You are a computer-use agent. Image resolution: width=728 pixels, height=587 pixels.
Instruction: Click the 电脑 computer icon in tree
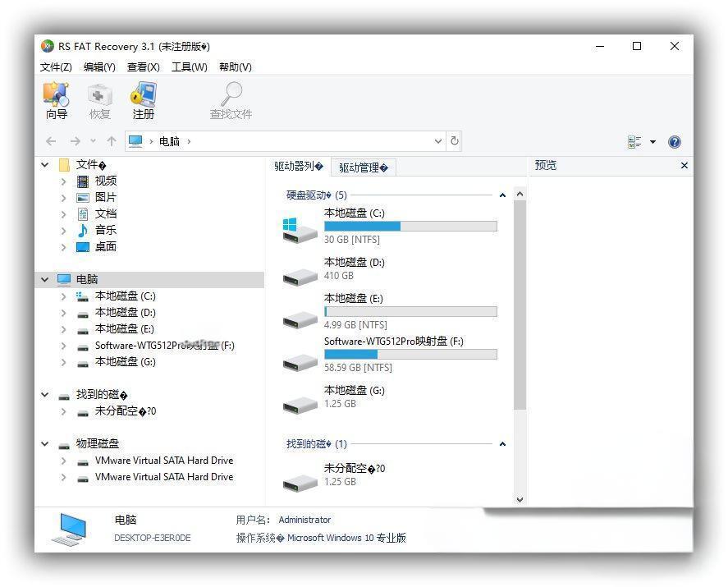click(63, 279)
